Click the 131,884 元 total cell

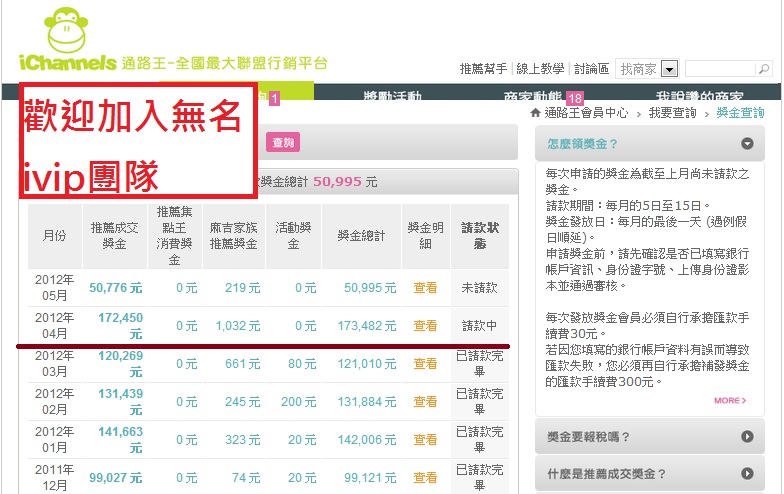[x=367, y=402]
